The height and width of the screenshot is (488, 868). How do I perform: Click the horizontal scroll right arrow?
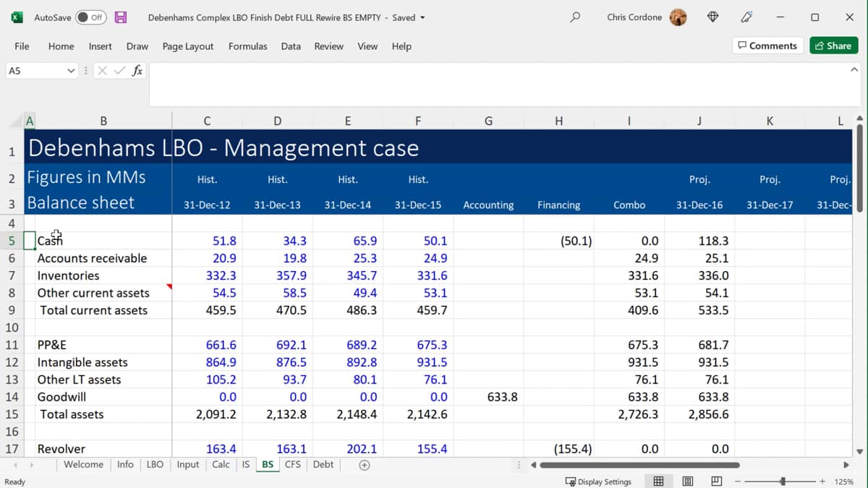[846, 465]
